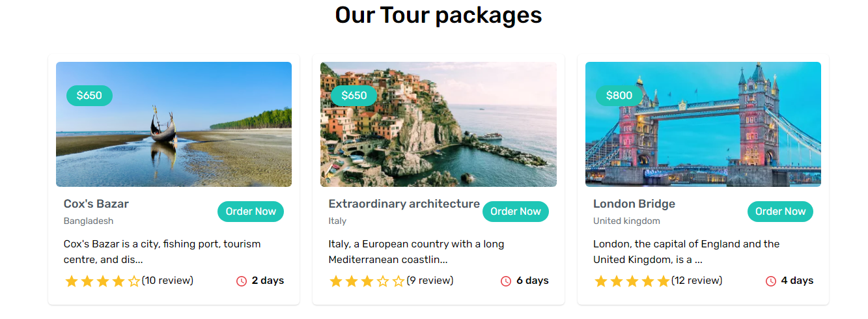Viewport: 868px width, 319px height.
Task: Click the third star on Italy tour rating
Action: click(x=367, y=281)
